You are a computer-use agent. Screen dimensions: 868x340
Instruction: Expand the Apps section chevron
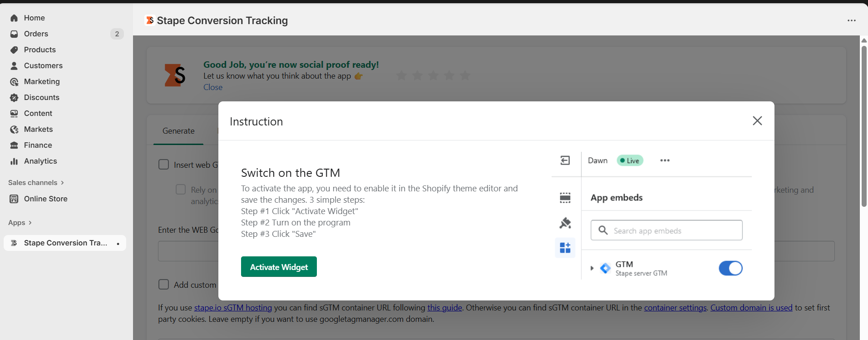click(30, 223)
